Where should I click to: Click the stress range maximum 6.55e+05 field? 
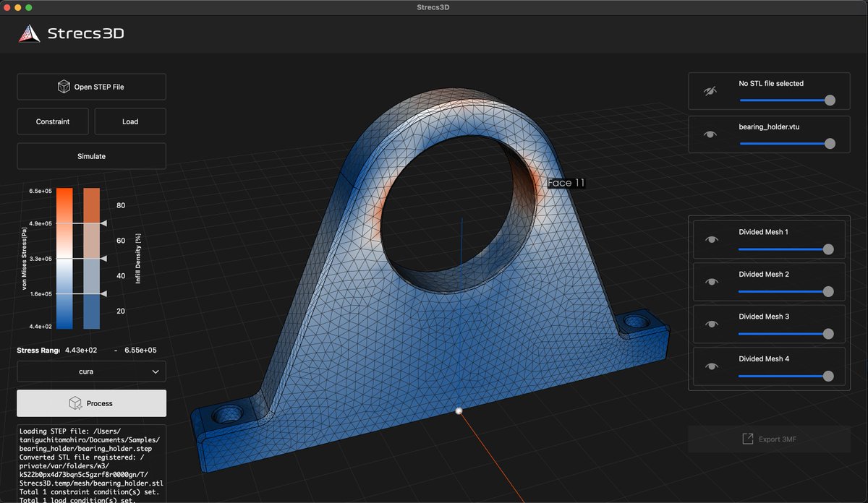point(140,350)
